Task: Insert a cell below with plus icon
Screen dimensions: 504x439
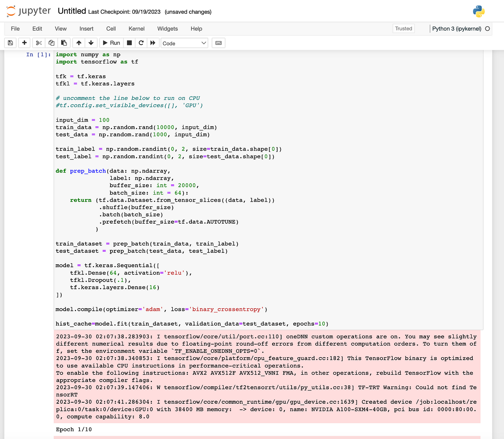Action: [x=24, y=43]
